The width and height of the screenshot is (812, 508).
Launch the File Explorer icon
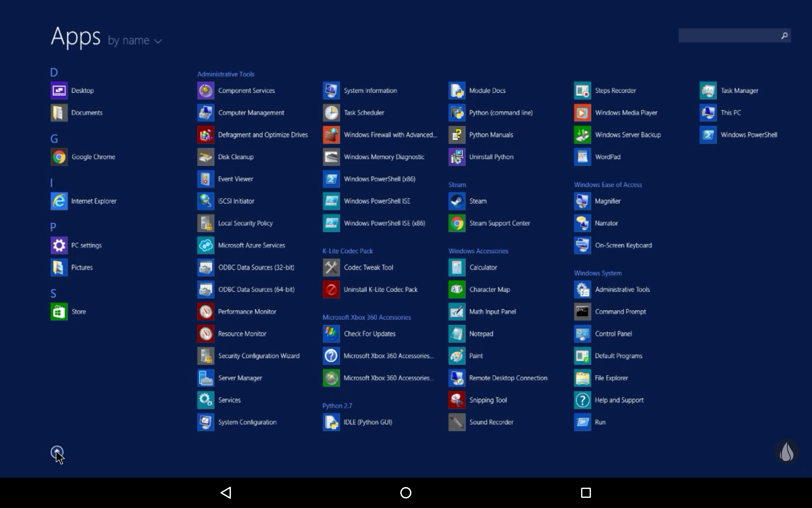582,378
